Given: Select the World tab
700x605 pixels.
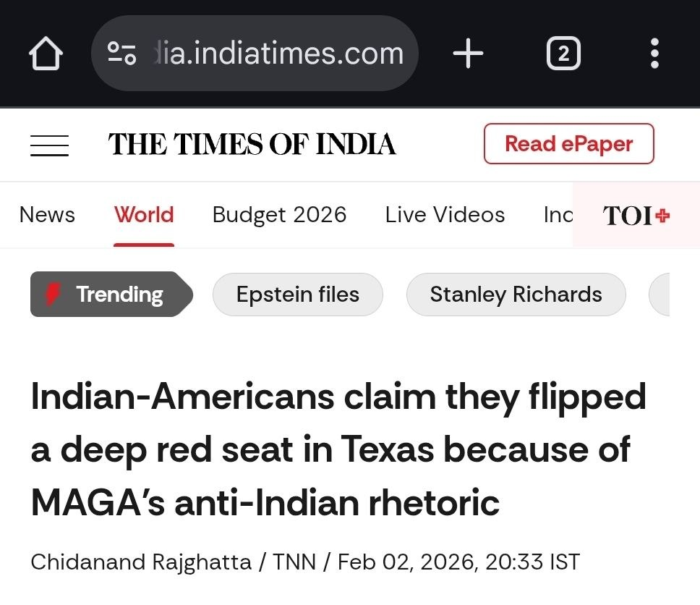Looking at the screenshot, I should pos(144,215).
